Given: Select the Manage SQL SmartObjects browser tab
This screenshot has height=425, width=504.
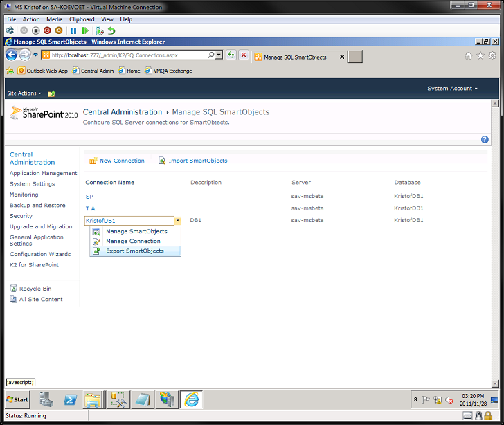Looking at the screenshot, I should [x=295, y=57].
